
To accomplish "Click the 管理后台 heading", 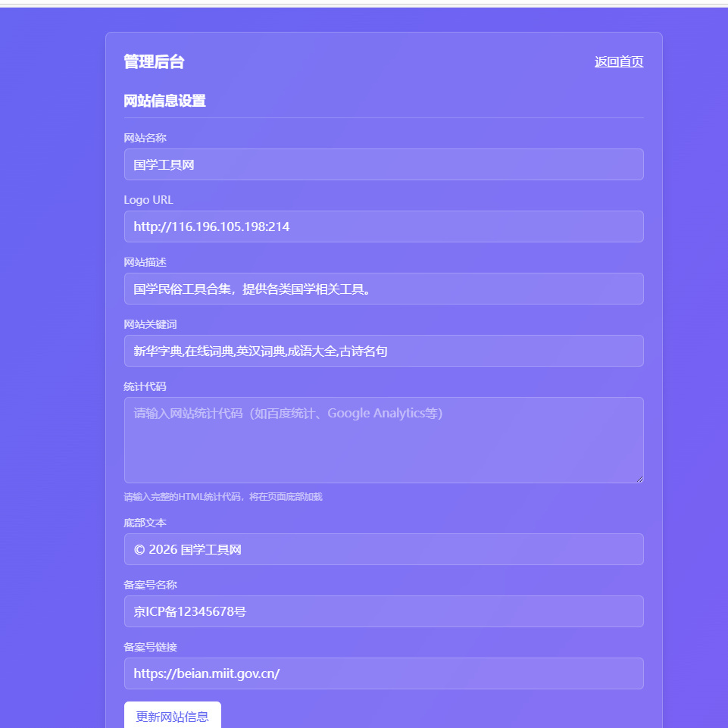I will pos(154,62).
